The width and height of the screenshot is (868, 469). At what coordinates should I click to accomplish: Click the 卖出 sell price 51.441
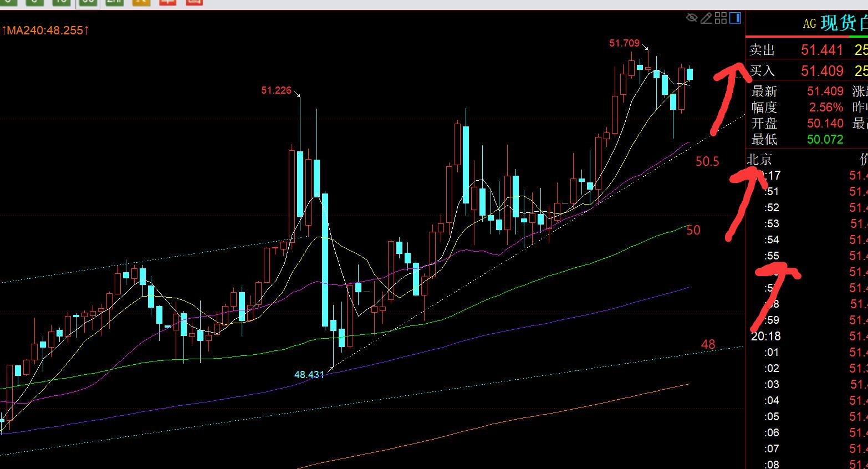coord(821,50)
